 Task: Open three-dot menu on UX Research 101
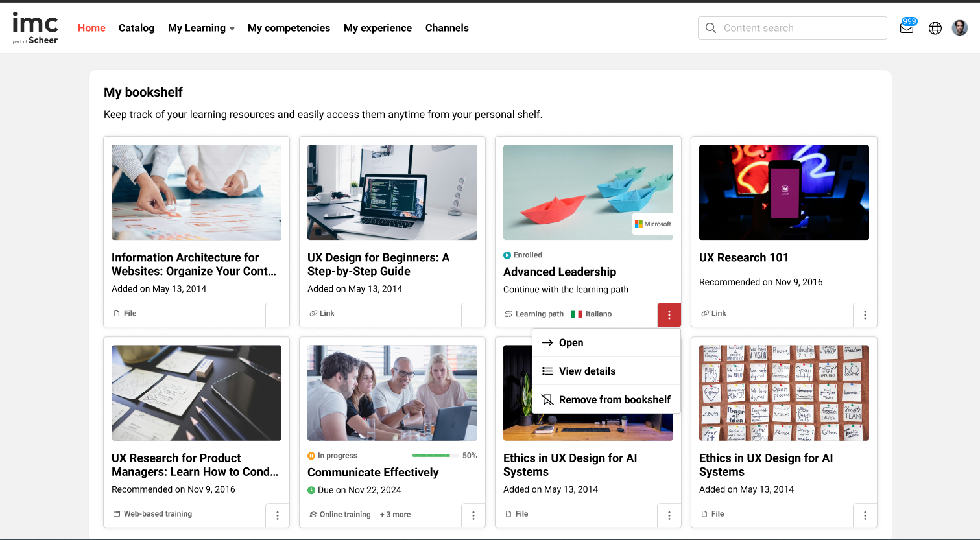[865, 315]
